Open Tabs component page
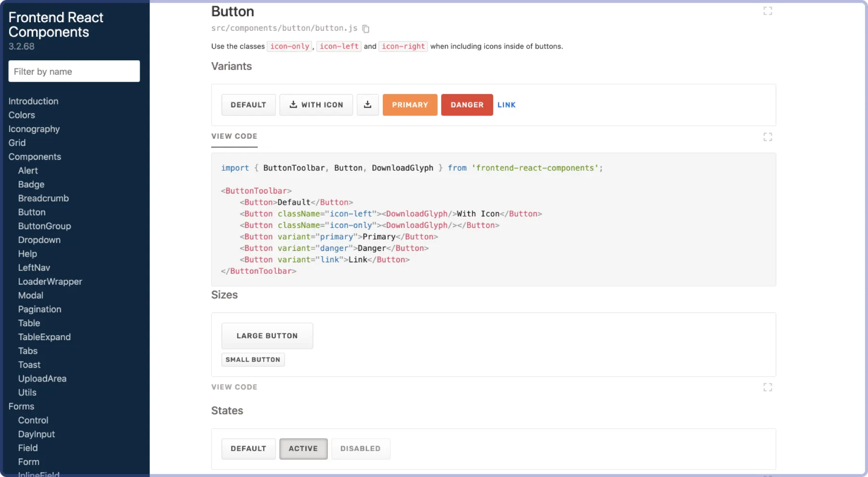 click(28, 351)
